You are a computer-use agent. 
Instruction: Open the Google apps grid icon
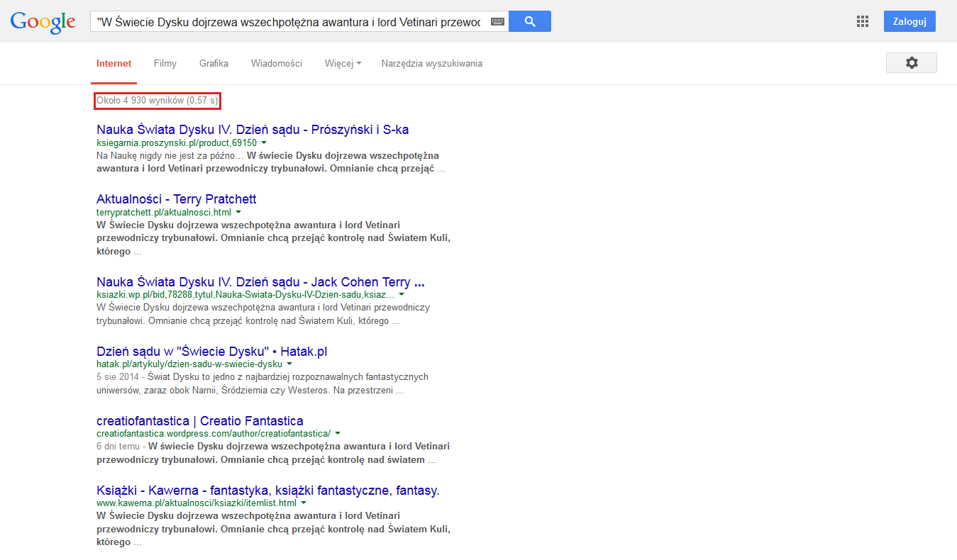click(863, 21)
